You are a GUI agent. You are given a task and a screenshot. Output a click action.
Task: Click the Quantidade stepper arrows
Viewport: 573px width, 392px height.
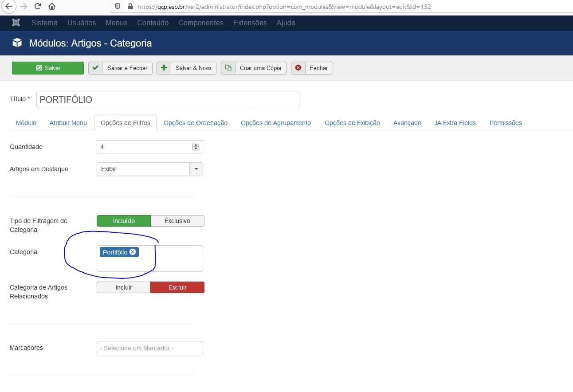coord(196,147)
